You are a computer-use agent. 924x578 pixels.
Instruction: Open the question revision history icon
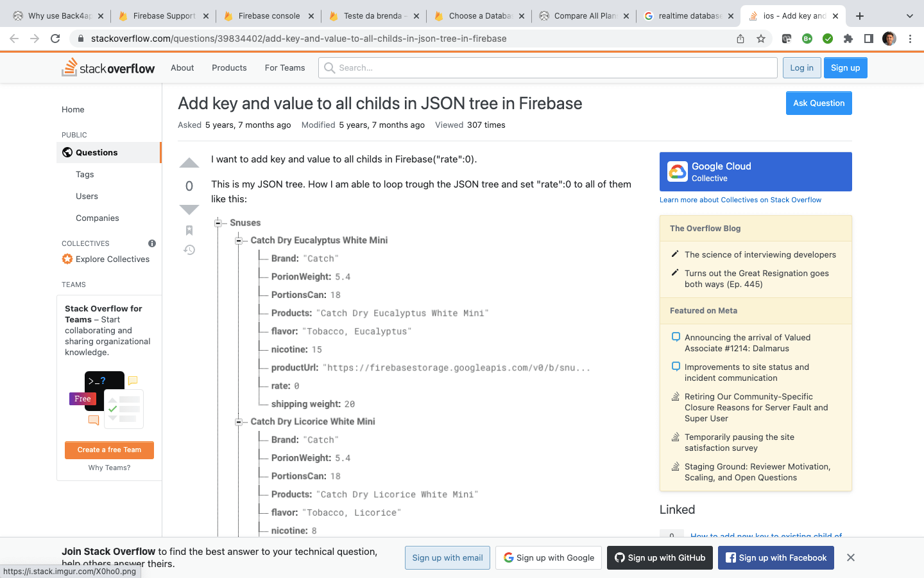coord(189,250)
